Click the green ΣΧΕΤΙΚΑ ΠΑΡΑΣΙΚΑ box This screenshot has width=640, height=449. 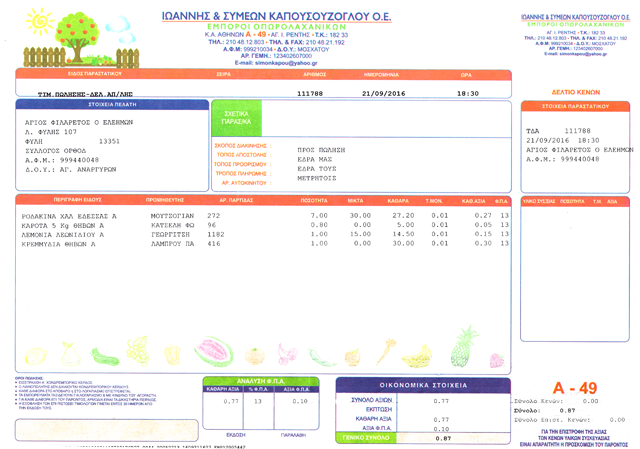(235, 119)
